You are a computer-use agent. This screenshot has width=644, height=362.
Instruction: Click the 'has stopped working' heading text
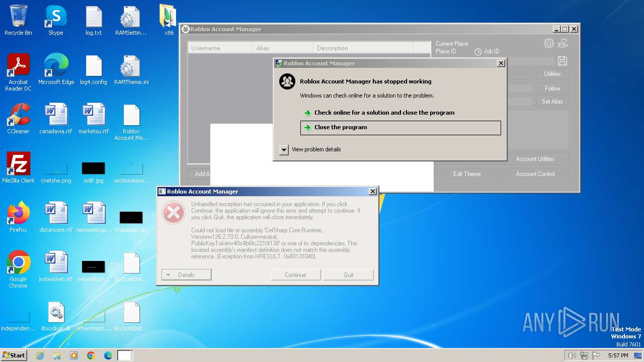pos(365,81)
